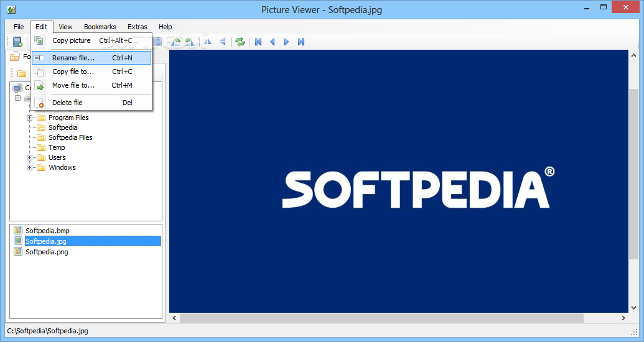Click the Move file green arrow icon
644x342 pixels.
[39, 85]
